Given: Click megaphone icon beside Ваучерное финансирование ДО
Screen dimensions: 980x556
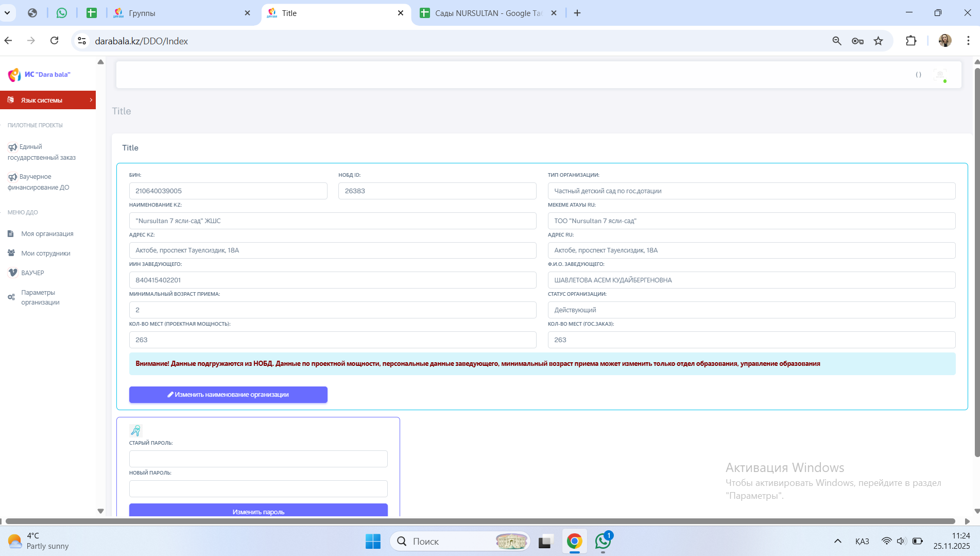Looking at the screenshot, I should (12, 177).
